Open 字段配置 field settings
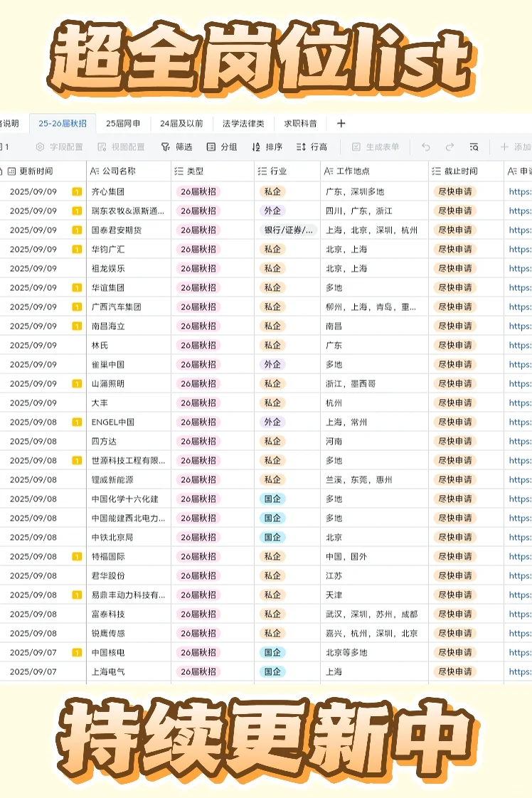Image resolution: width=532 pixels, height=798 pixels. 59,147
